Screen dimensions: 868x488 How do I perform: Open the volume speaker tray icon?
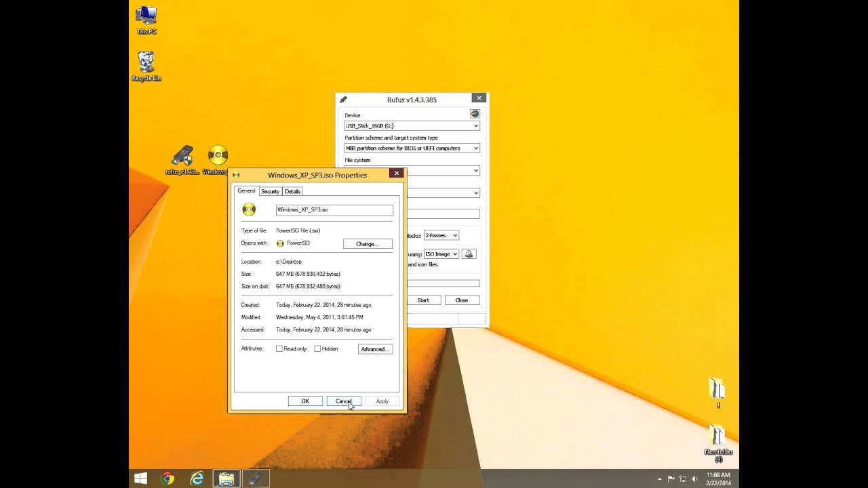pyautogui.click(x=694, y=479)
